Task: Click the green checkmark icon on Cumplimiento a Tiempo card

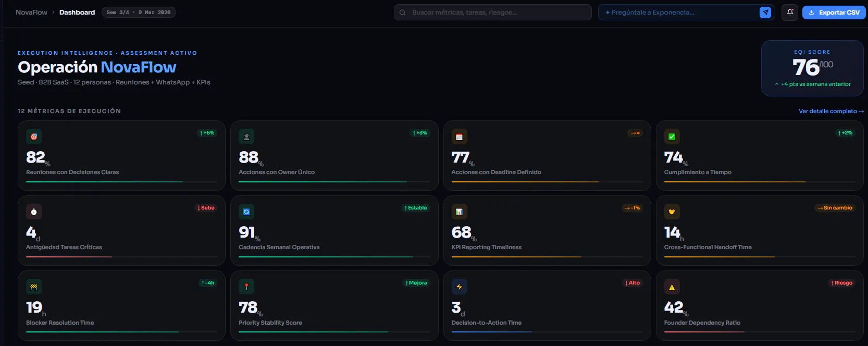Action: pyautogui.click(x=672, y=137)
